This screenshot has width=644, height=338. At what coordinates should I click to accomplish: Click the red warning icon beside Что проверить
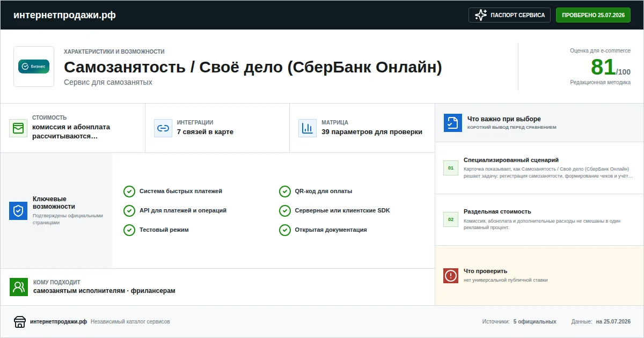coord(451,276)
